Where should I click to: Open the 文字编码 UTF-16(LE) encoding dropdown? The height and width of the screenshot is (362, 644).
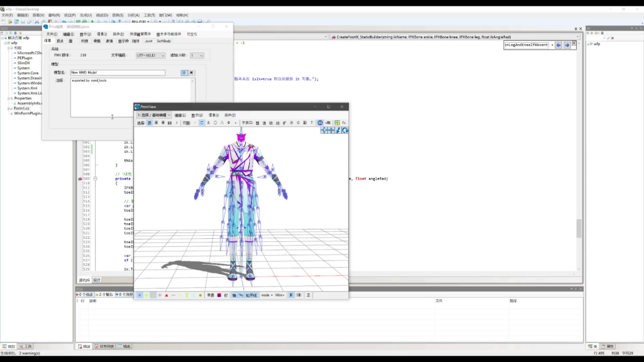[x=150, y=55]
